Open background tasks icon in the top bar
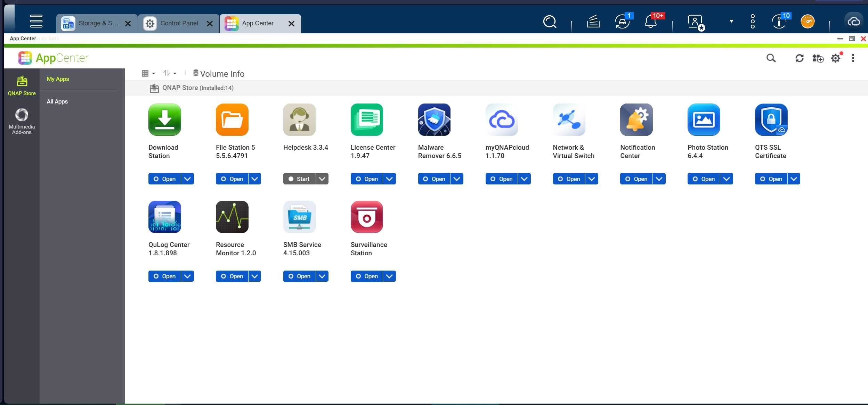Screen dimensions: 868x405 593,22
